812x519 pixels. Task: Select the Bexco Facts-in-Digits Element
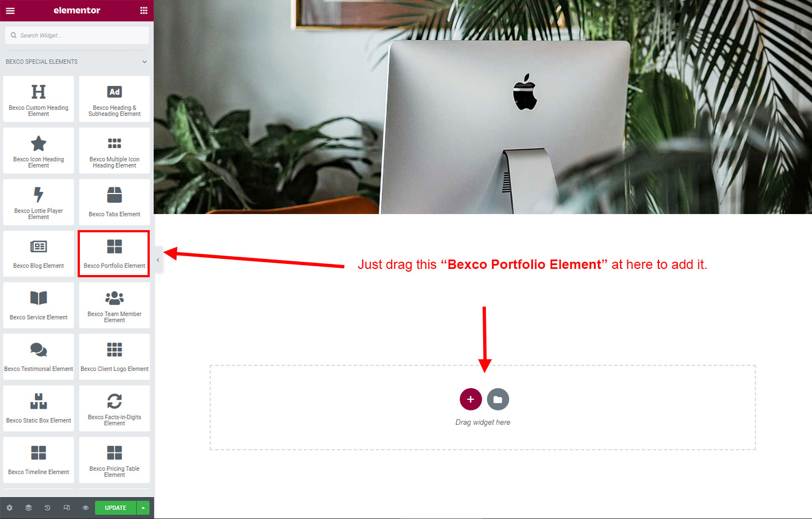coord(114,408)
